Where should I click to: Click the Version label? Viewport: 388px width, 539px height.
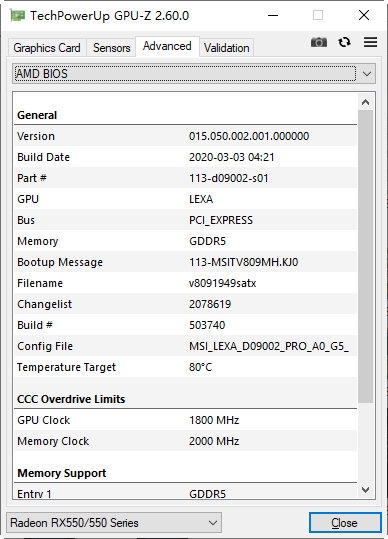pyautogui.click(x=36, y=136)
